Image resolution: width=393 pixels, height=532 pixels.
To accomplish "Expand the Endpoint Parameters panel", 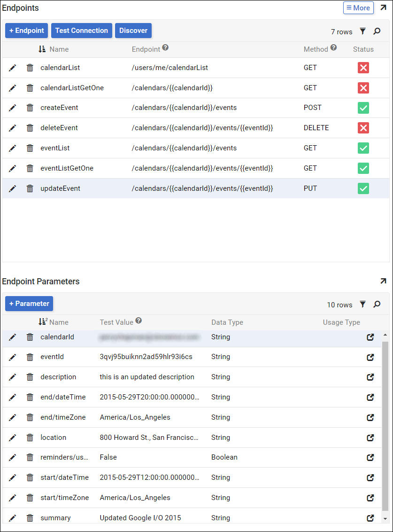I will [x=383, y=281].
